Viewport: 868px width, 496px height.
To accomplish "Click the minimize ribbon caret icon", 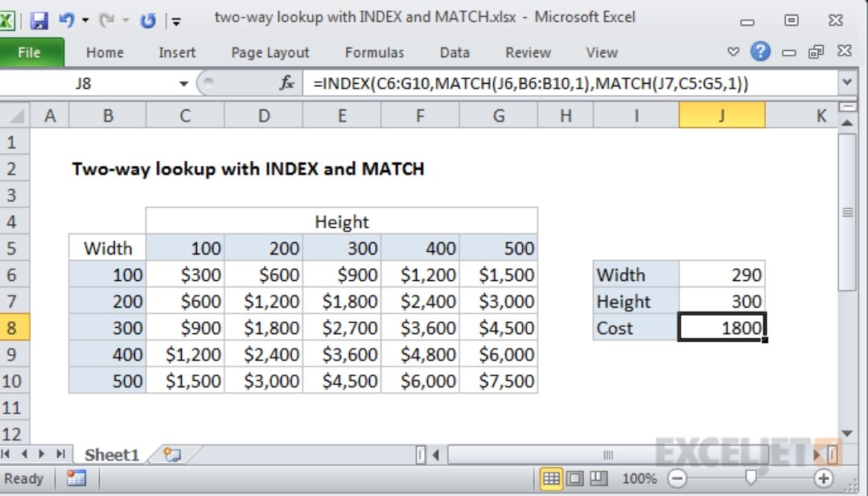I will pos(733,52).
